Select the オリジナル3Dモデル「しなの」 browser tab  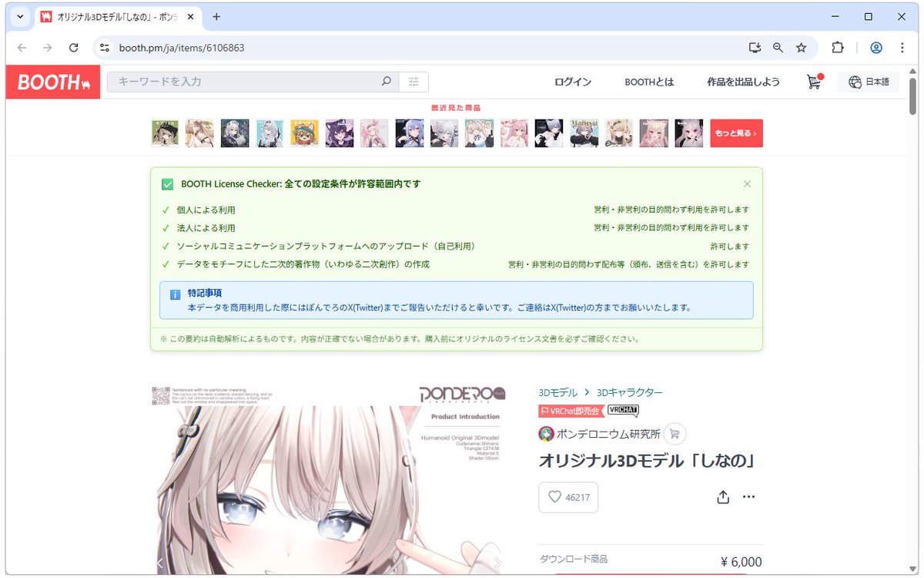coord(119,16)
